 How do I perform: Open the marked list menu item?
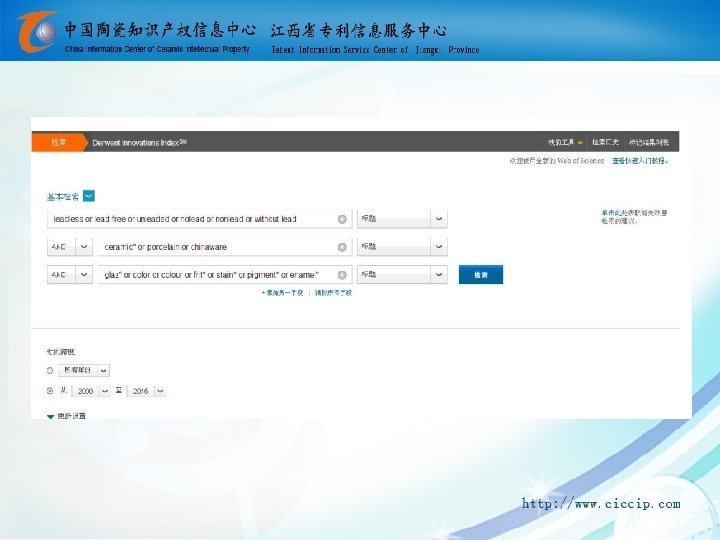649,142
